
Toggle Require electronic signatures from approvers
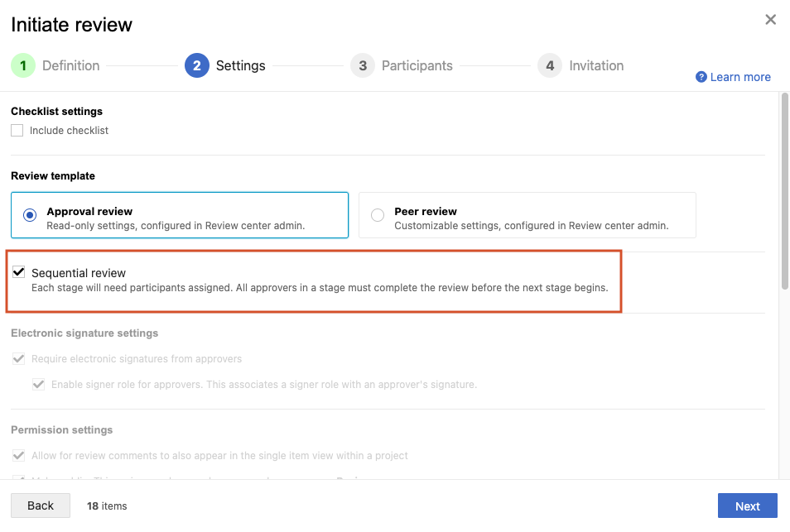(19, 359)
